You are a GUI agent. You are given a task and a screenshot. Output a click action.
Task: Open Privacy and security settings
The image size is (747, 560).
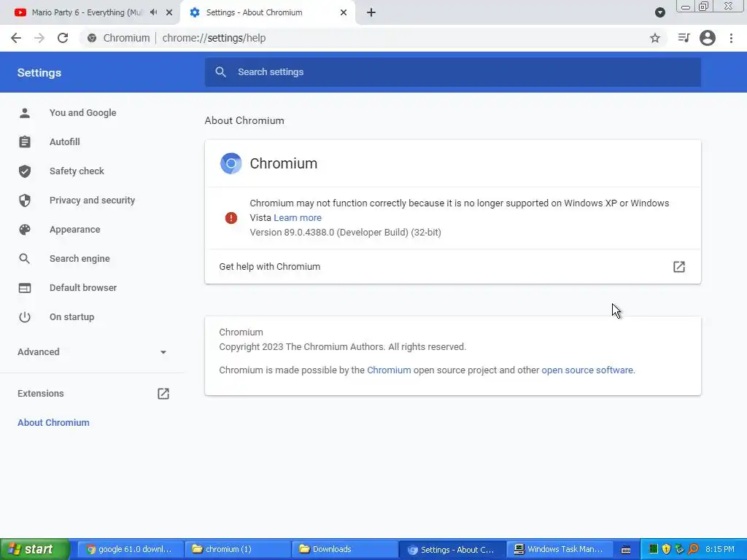93,201
